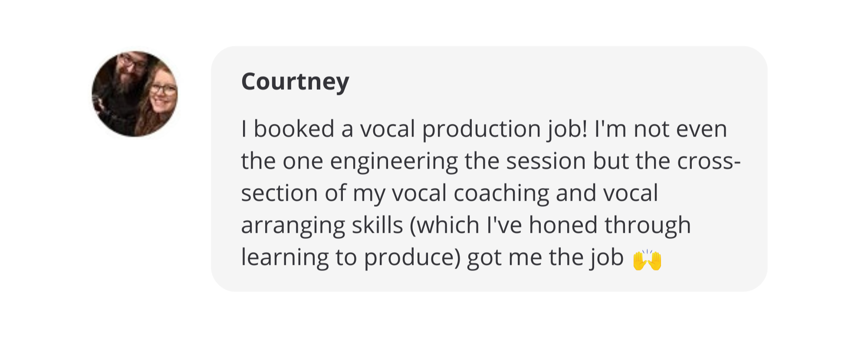Click the word "engineering" in the message
The height and width of the screenshot is (339, 868).
(394, 162)
